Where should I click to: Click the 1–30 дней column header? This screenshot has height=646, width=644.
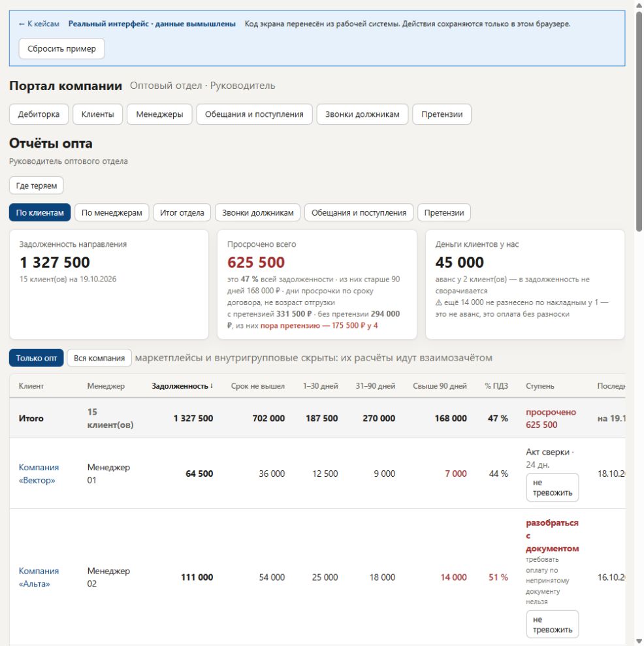pyautogui.click(x=321, y=386)
